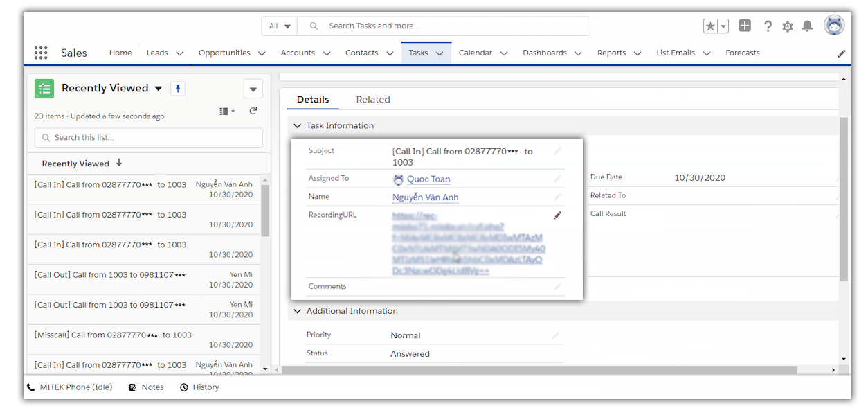Collapse the Task Information section
The image size is (868, 415).
tap(298, 126)
